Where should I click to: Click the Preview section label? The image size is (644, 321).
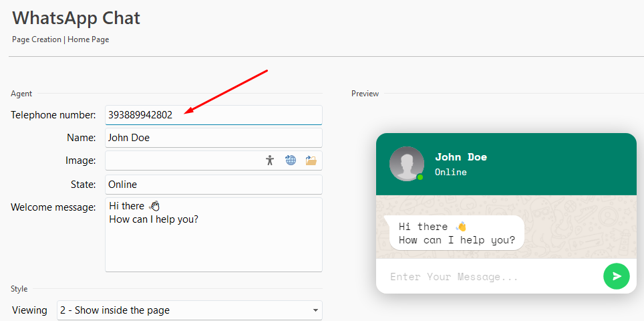[365, 94]
